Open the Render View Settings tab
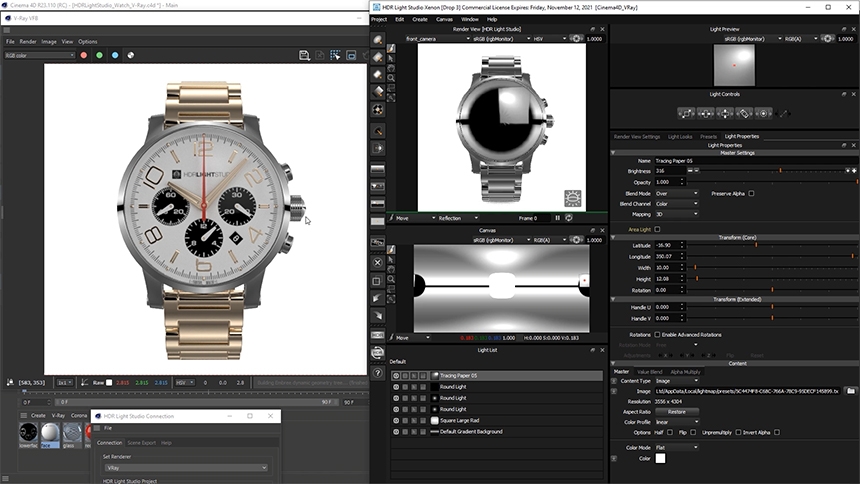This screenshot has width=860, height=484. pyautogui.click(x=637, y=137)
